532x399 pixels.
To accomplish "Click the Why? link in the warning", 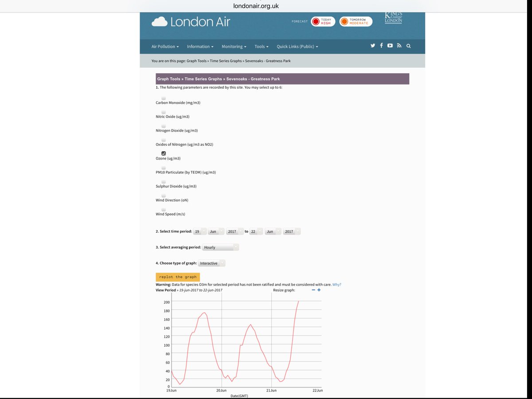I will [337, 285].
